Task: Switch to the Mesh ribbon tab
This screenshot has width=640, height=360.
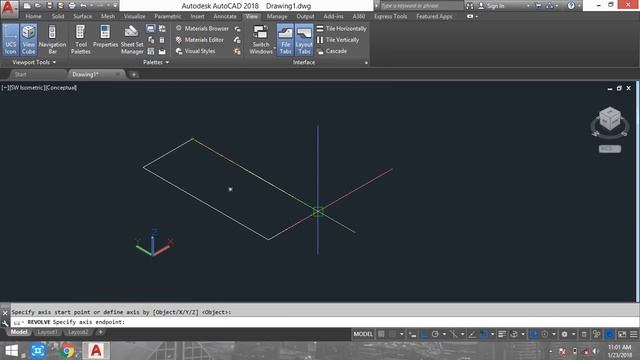Action: 108,16
